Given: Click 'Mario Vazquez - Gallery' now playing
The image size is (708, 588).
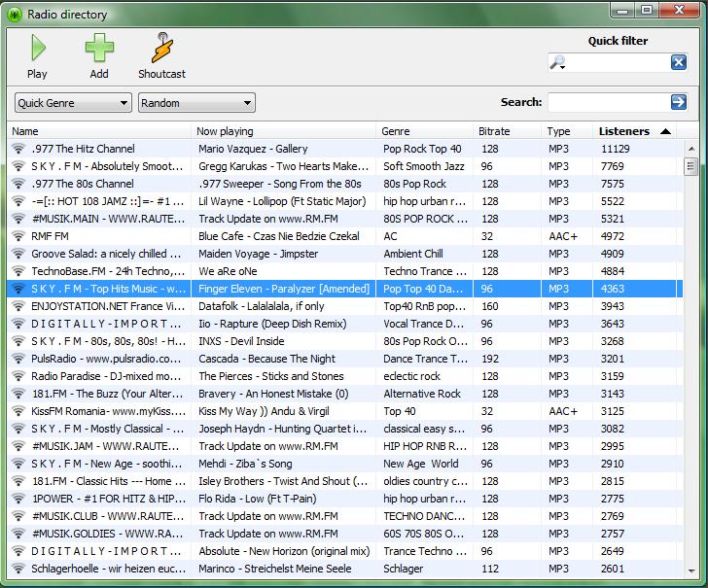Looking at the screenshot, I should pos(253,149).
